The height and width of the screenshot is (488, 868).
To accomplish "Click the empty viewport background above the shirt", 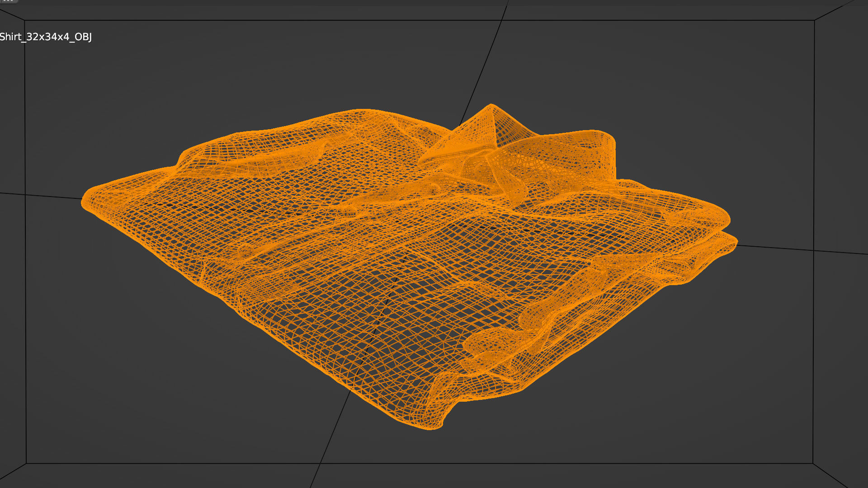I will point(271,68).
